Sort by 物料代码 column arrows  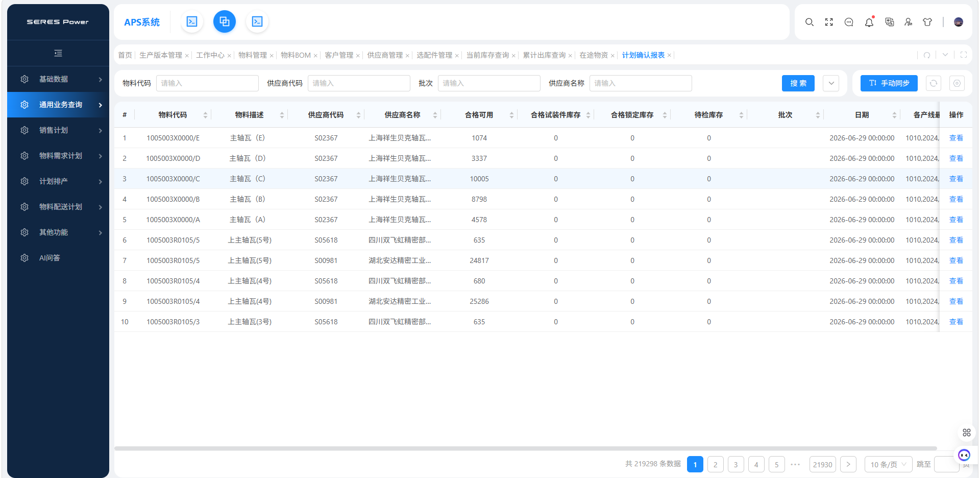205,115
